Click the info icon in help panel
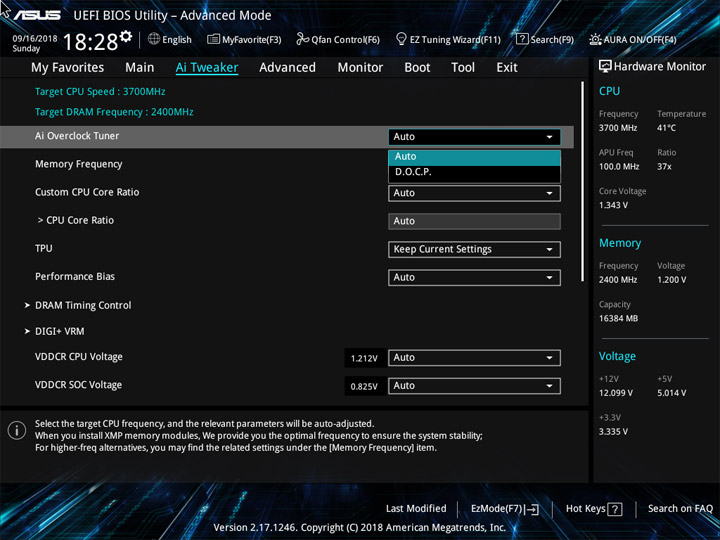The height and width of the screenshot is (540, 720). (17, 431)
